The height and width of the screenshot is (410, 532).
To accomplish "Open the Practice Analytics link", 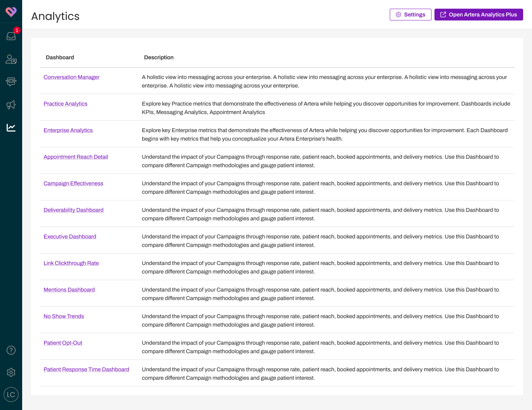I will [65, 104].
